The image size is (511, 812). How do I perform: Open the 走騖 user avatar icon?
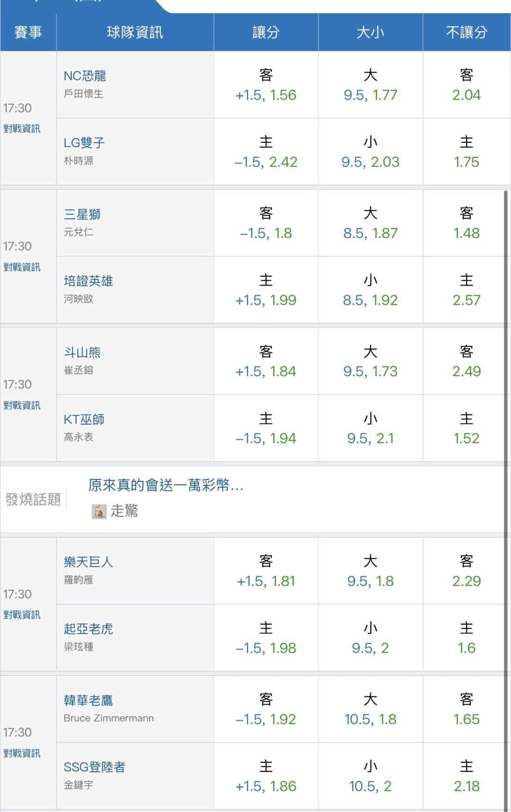[99, 511]
